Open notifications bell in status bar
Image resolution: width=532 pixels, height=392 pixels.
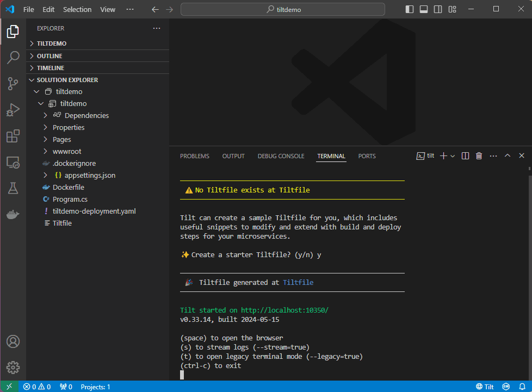click(523, 387)
